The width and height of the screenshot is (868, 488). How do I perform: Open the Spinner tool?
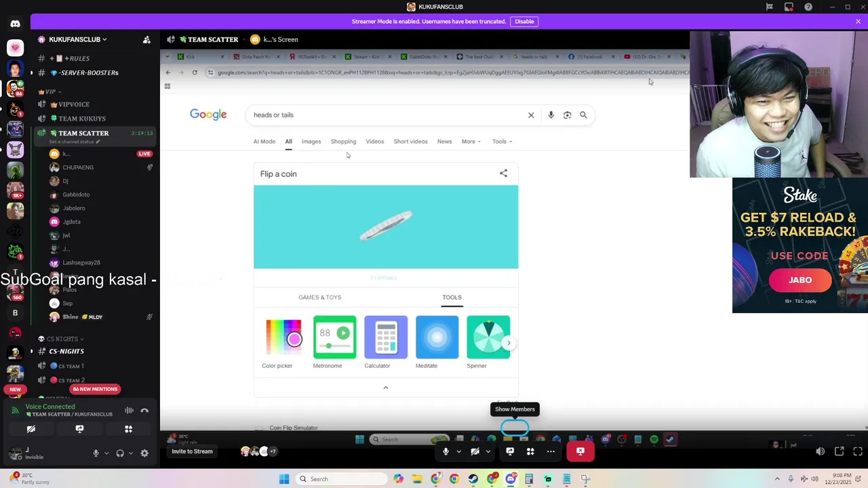[488, 342]
